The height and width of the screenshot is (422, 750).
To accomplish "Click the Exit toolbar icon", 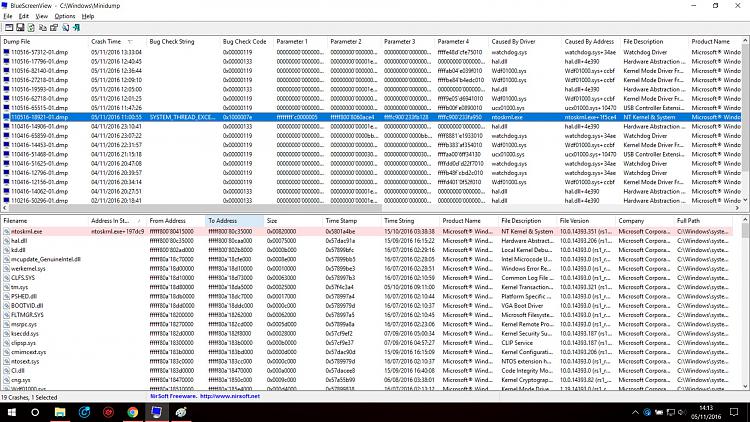I will click(x=76, y=28).
